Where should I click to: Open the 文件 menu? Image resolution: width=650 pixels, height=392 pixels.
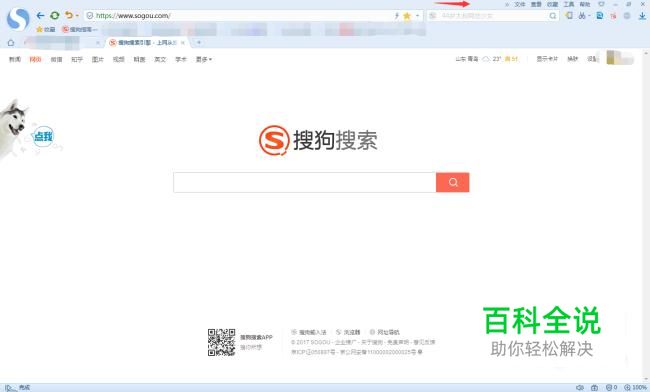[519, 4]
